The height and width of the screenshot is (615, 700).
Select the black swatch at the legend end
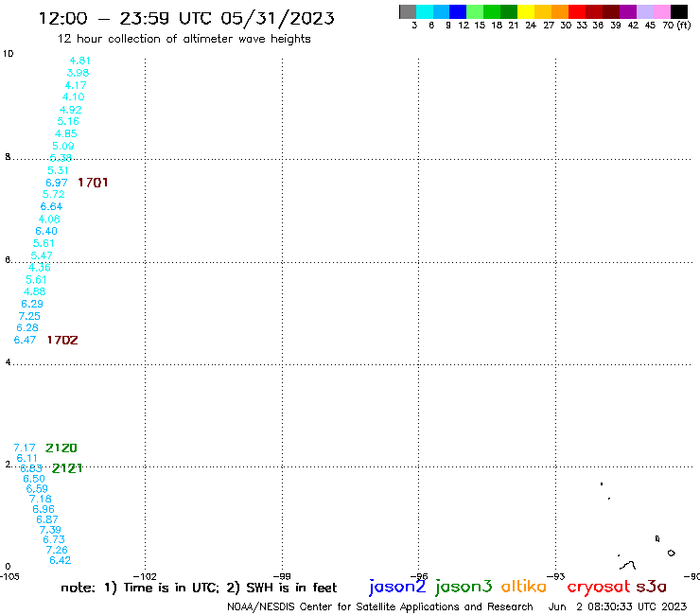point(679,12)
